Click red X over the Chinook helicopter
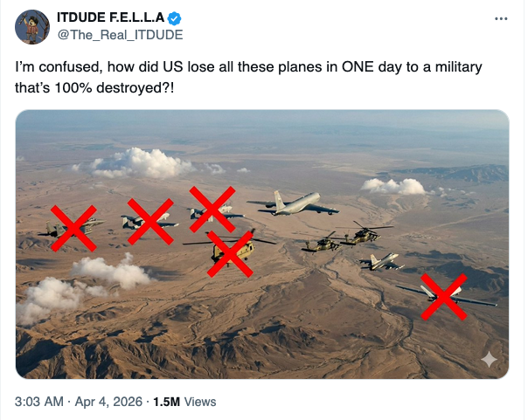The image size is (528, 420). [x=230, y=253]
